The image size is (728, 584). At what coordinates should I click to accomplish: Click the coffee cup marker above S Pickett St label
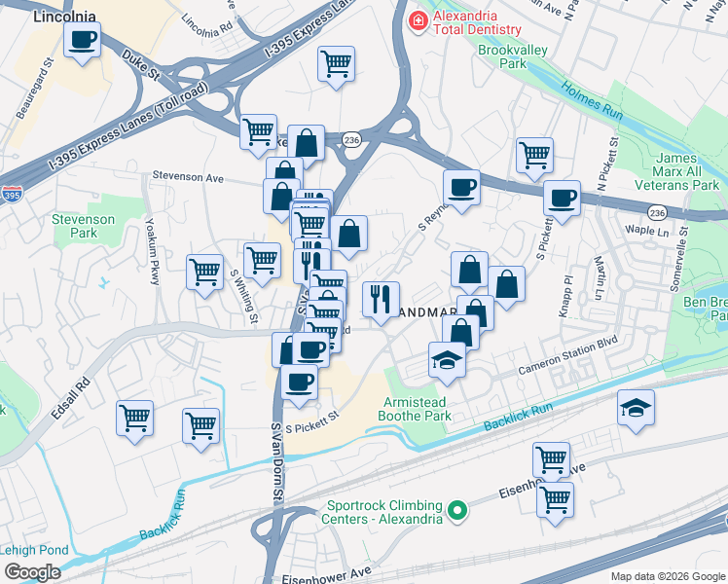pyautogui.click(x=300, y=386)
